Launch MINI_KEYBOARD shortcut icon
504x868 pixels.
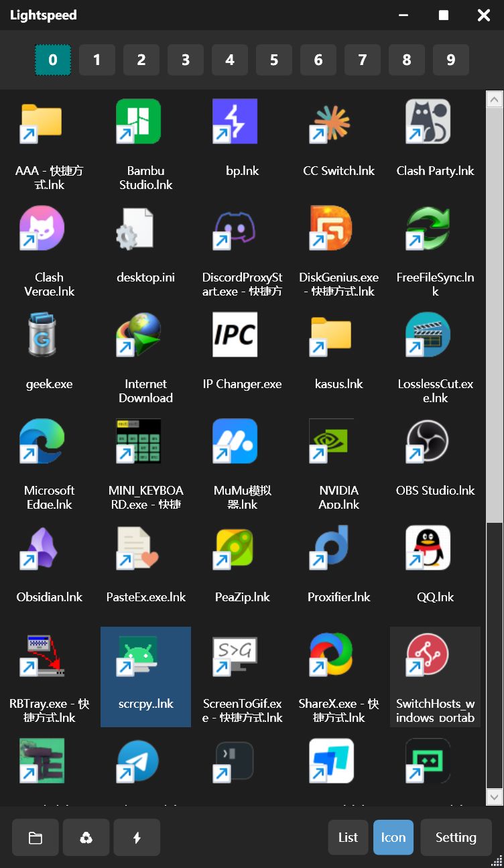[138, 442]
